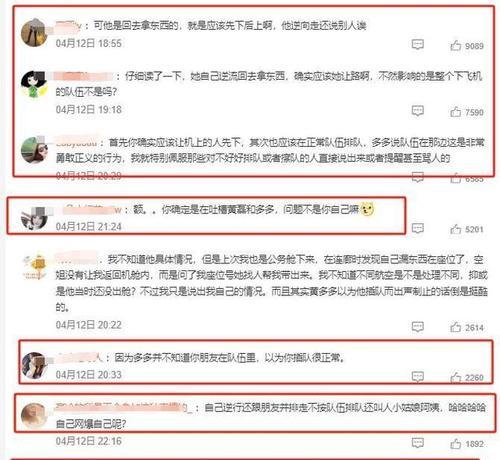The height and width of the screenshot is (460, 500).
Task: Open blurred username of the 19:18 comment
Action: (84, 76)
